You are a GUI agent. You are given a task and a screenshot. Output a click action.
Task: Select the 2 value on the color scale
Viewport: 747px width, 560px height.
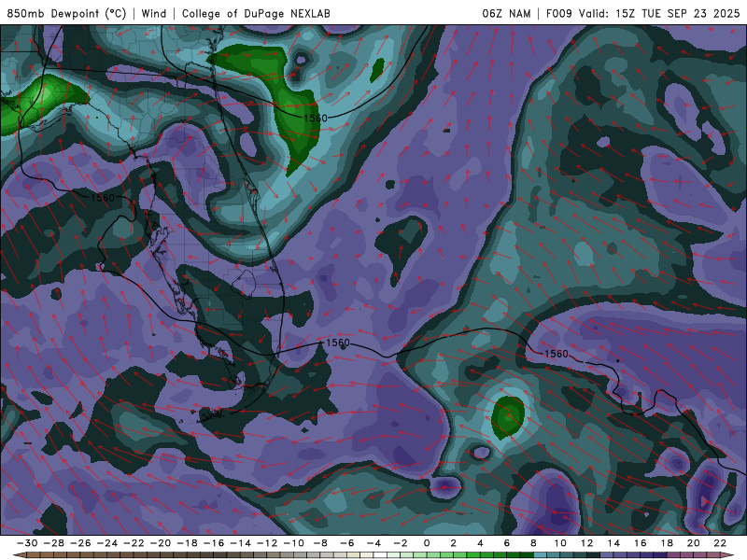point(454,543)
